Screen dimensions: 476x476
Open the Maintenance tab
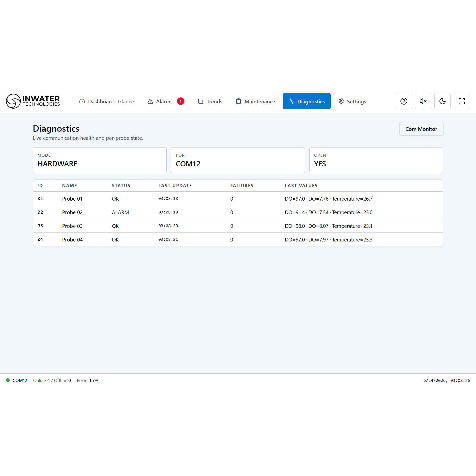tap(255, 101)
